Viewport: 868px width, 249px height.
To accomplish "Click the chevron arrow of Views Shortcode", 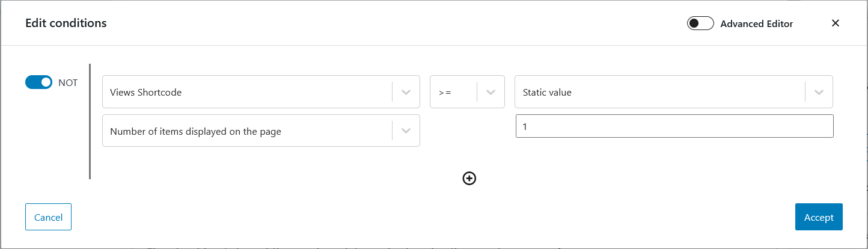I will (x=406, y=92).
